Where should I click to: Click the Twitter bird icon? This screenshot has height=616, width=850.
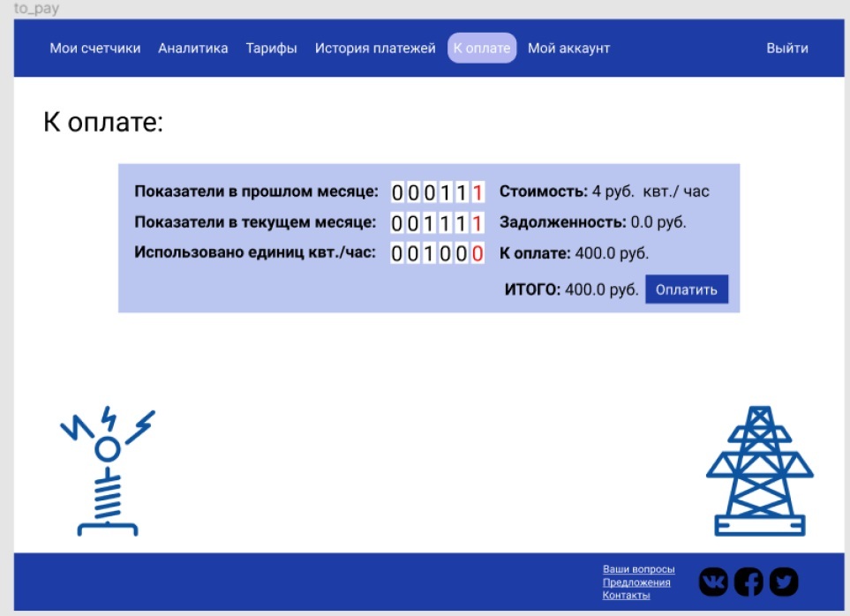pyautogui.click(x=783, y=581)
